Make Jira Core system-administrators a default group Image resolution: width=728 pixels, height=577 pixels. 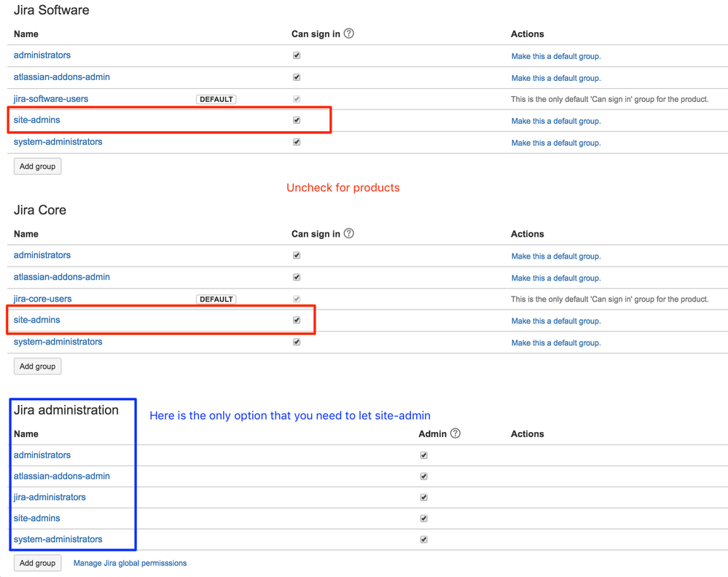[x=556, y=343]
